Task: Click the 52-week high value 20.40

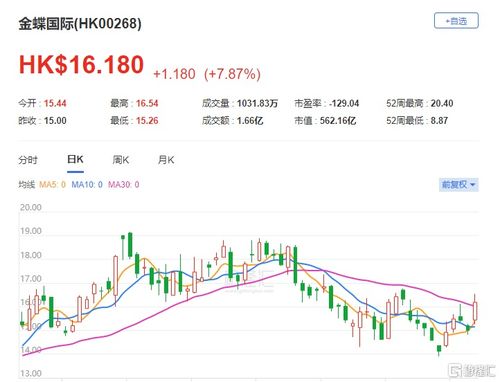Action: click(442, 103)
